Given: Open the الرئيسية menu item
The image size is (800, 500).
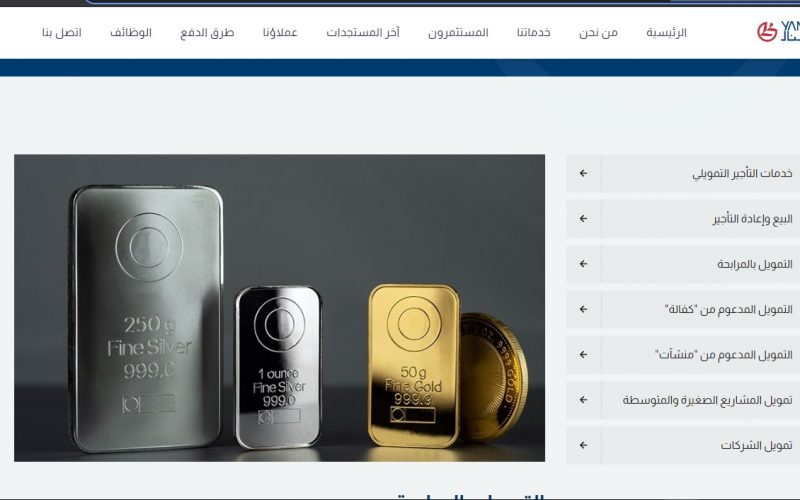Looking at the screenshot, I should pyautogui.click(x=666, y=33).
